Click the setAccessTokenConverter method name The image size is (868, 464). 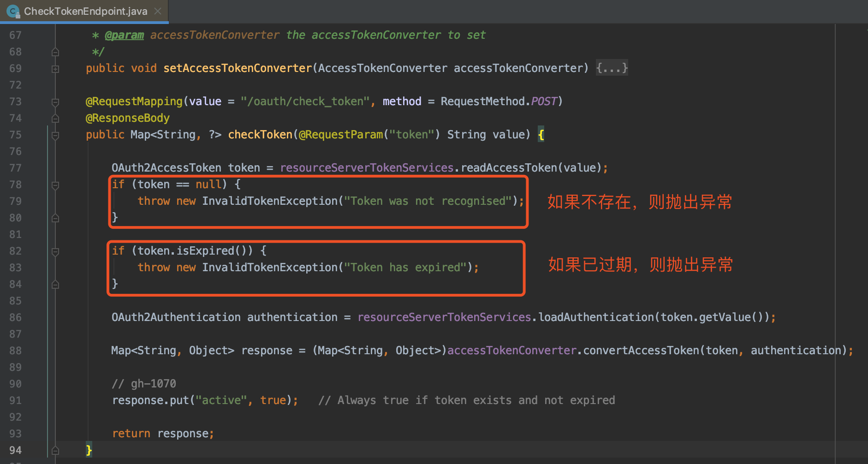point(238,68)
